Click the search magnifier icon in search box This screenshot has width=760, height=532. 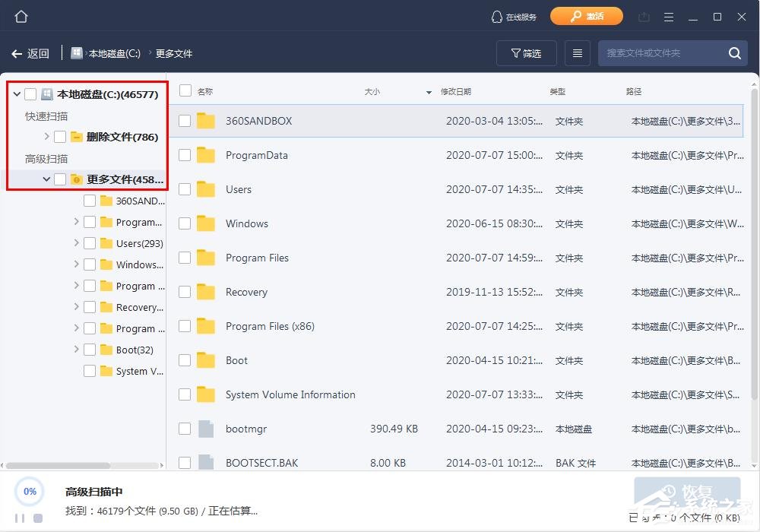733,53
